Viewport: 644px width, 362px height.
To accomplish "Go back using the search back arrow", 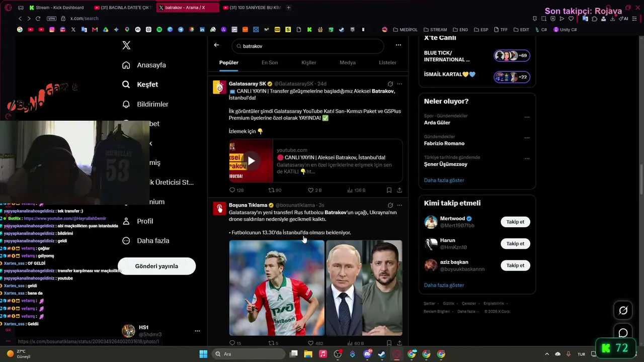I will (x=216, y=45).
